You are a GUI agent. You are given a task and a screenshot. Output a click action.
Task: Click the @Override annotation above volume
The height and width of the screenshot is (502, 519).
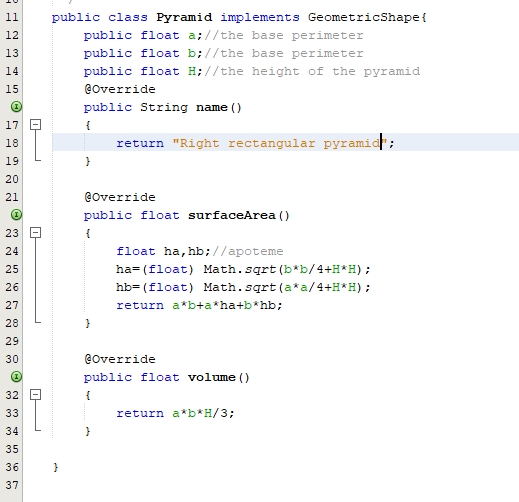tap(120, 359)
